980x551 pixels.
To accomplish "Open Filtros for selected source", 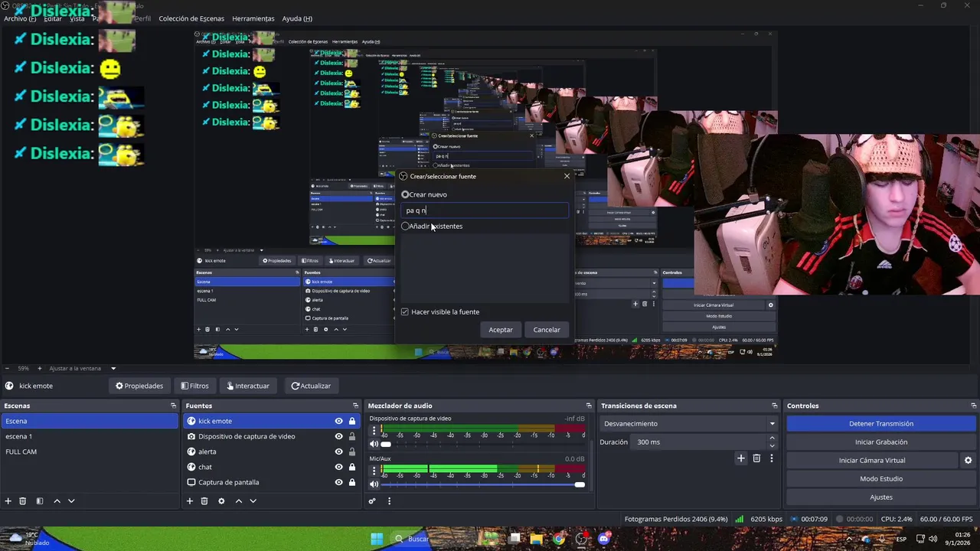I will pyautogui.click(x=194, y=386).
